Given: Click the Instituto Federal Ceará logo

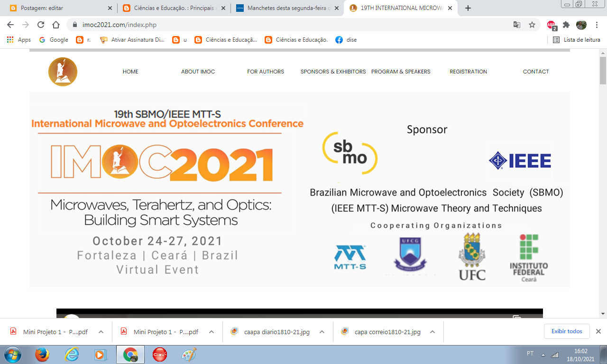Looking at the screenshot, I should (529, 258).
